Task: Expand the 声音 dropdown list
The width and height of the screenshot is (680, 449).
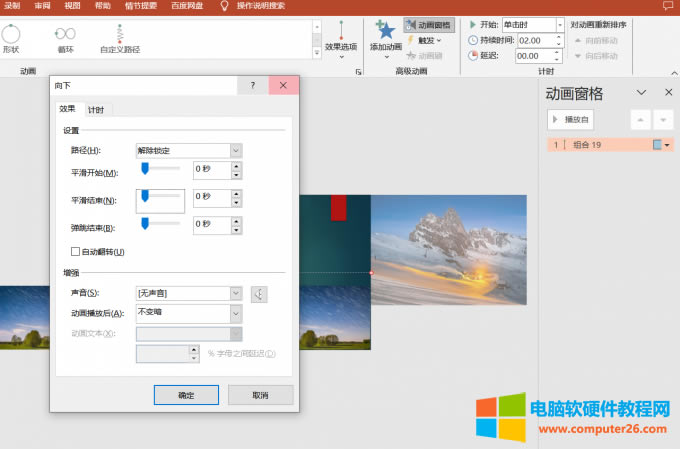Action: coord(236,293)
